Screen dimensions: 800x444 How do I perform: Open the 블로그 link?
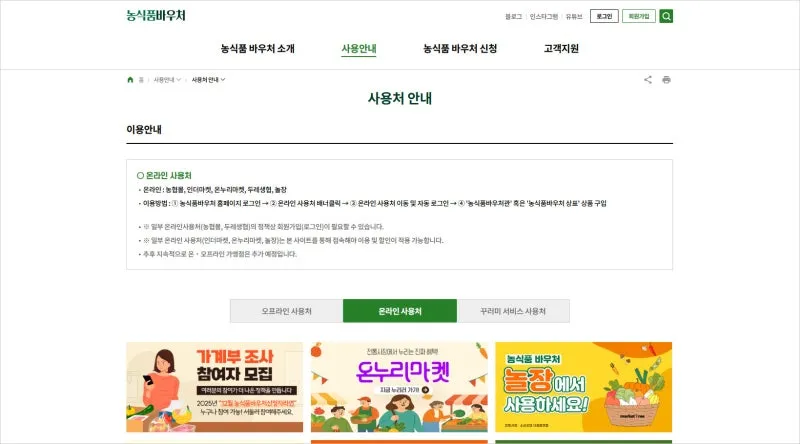pos(513,17)
